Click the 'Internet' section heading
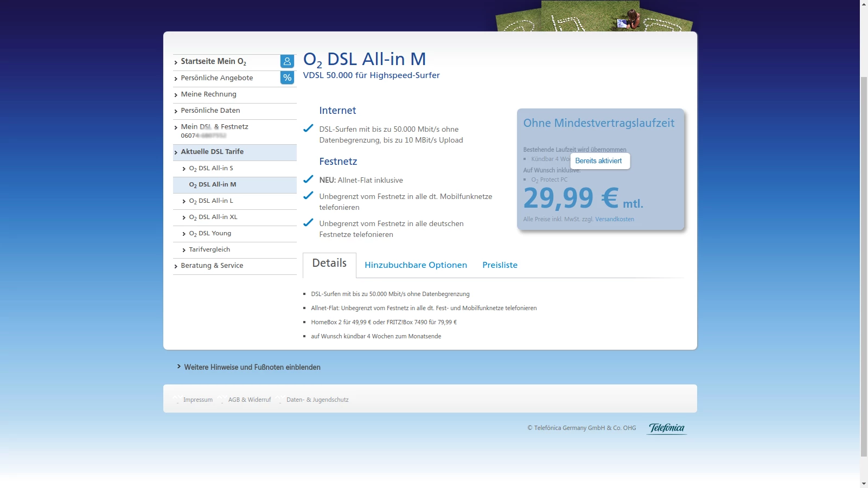The image size is (868, 488). (337, 111)
